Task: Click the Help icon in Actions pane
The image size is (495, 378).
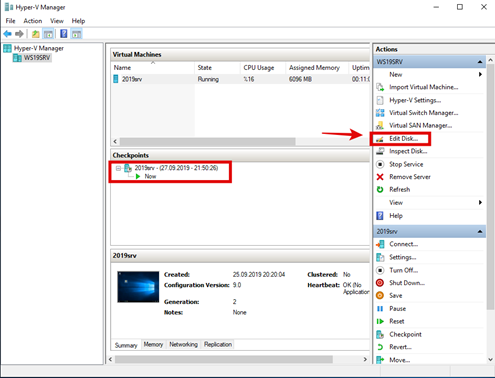Action: (x=380, y=216)
